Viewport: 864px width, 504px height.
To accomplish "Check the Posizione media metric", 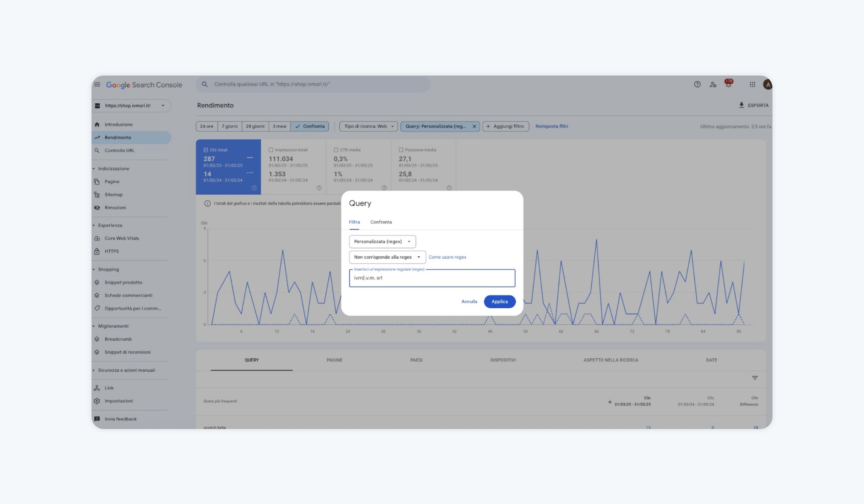I will click(401, 150).
